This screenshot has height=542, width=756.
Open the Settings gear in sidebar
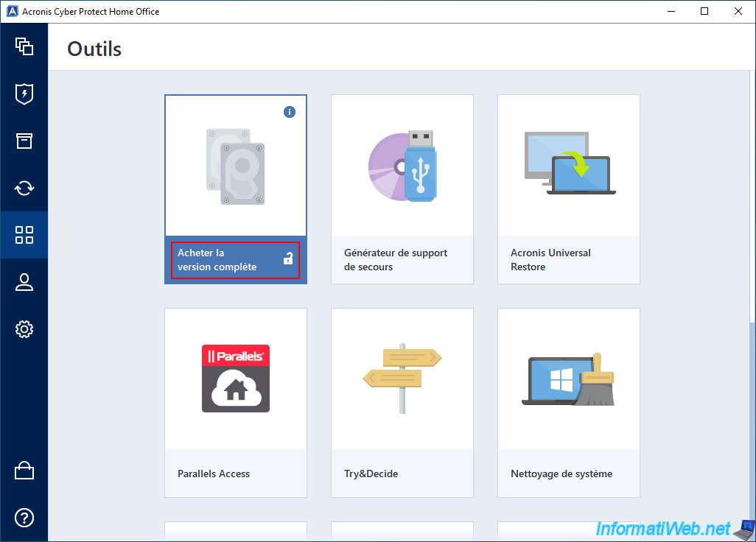coord(24,329)
